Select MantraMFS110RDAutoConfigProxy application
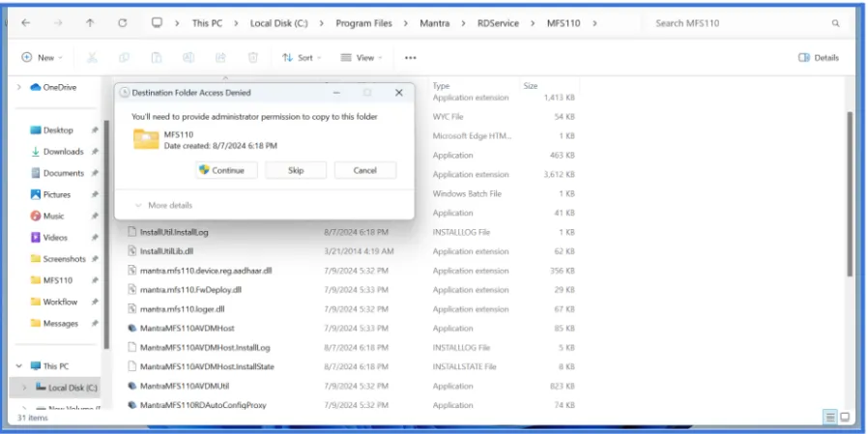Image resolution: width=868 pixels, height=434 pixels. tap(203, 405)
